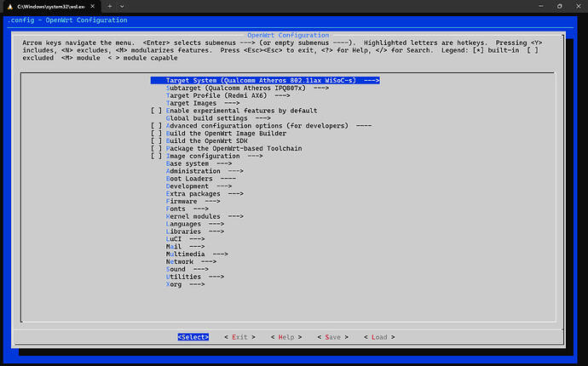The image size is (588, 366).
Task: Click the Exit button
Action: click(239, 337)
